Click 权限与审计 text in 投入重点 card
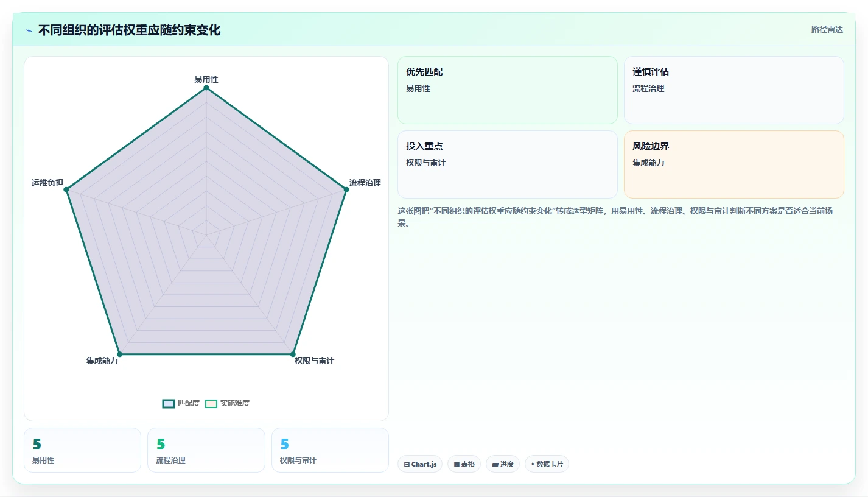Screen dimensions: 868x497 click(426, 163)
